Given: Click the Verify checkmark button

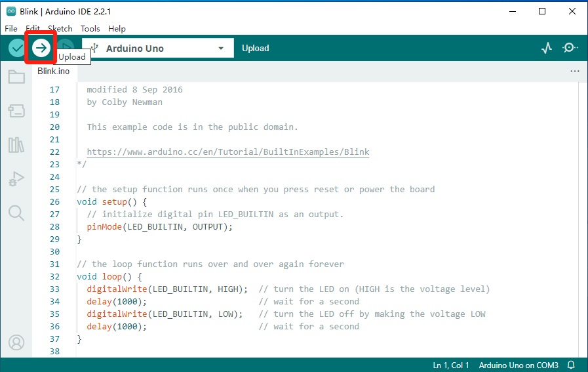Looking at the screenshot, I should tap(17, 48).
